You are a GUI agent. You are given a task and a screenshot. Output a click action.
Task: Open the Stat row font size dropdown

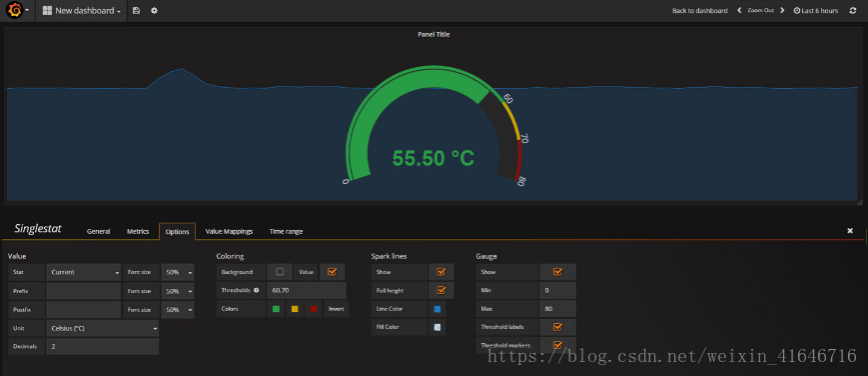(178, 272)
